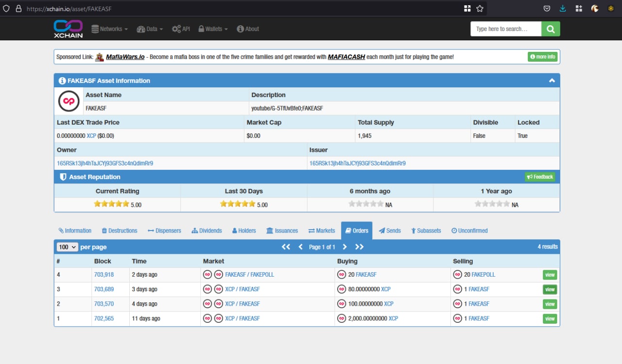Click the MafiaWars sponsor character icon
This screenshot has width=622, height=364.
(x=99, y=57)
